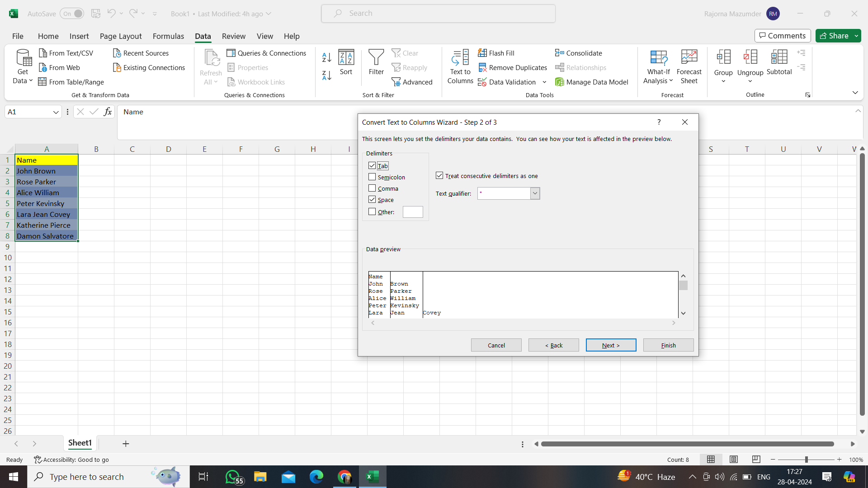Image resolution: width=868 pixels, height=488 pixels.
Task: Uncheck the Tab delimiter checkbox
Action: pyautogui.click(x=372, y=166)
